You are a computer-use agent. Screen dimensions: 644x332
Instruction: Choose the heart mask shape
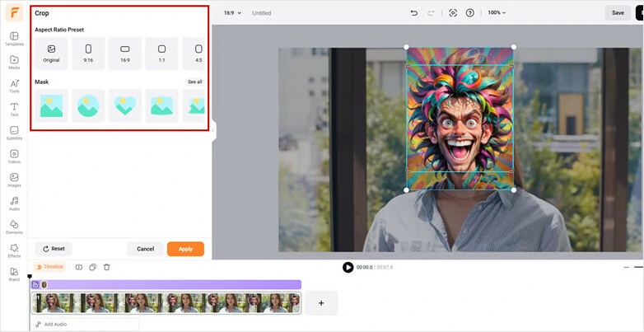point(125,106)
